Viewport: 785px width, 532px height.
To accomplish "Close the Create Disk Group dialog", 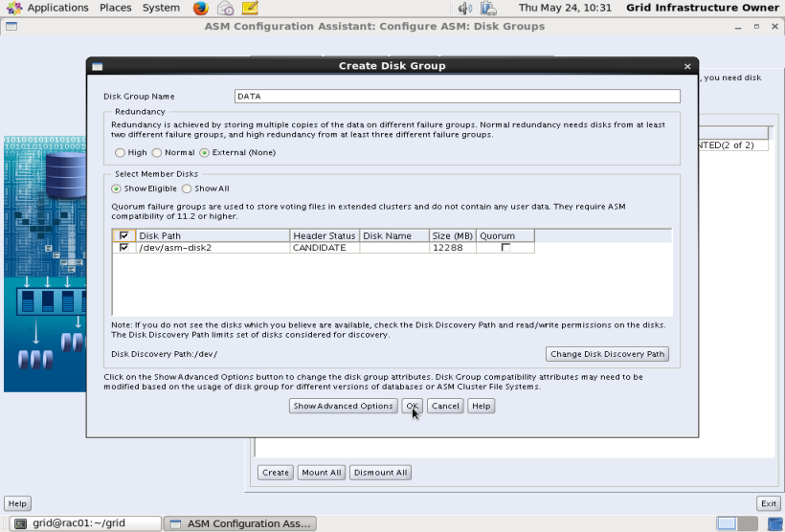I will [x=687, y=66].
